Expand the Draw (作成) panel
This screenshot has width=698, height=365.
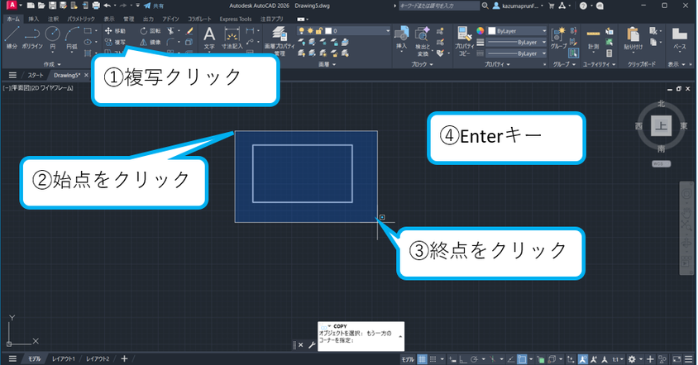pyautogui.click(x=52, y=64)
